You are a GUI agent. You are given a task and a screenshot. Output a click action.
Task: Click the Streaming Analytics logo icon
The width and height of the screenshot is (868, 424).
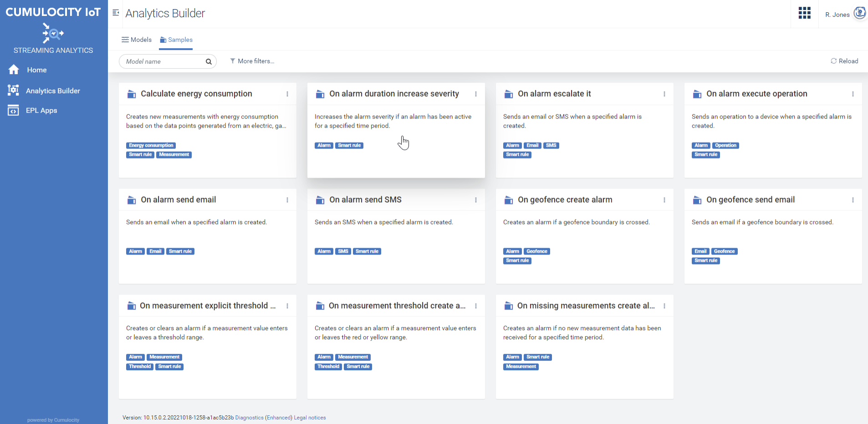click(53, 33)
